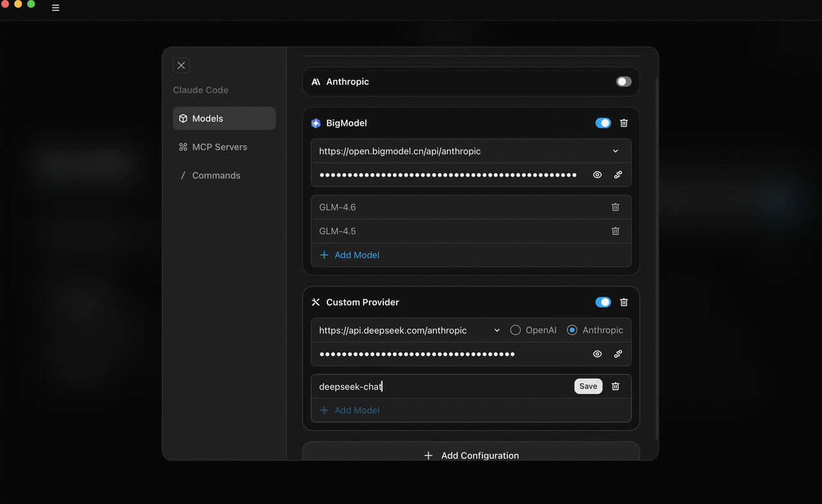Image resolution: width=822 pixels, height=504 pixels.
Task: Click the Anthropic logo icon
Action: point(316,82)
